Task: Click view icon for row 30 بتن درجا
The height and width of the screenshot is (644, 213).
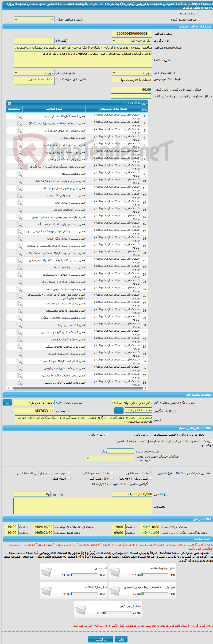Action: (x=19, y=325)
